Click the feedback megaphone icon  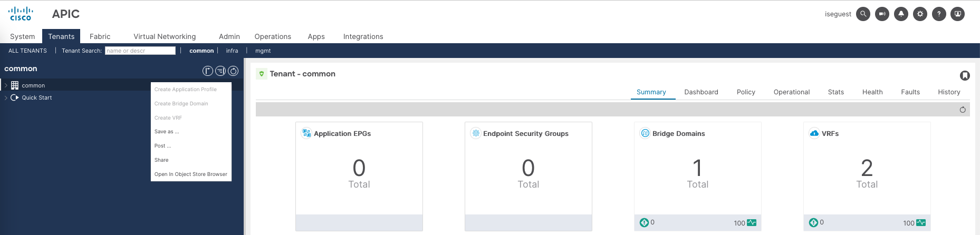point(882,14)
